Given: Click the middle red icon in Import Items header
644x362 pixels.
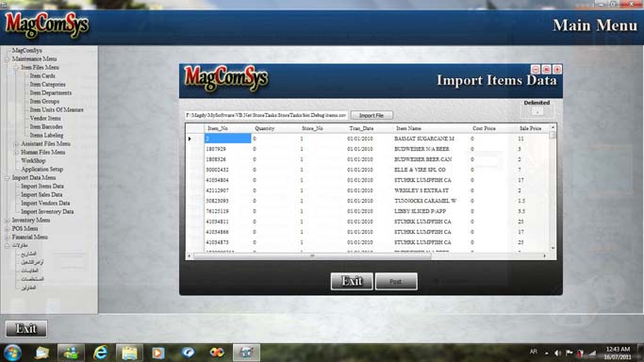Looking at the screenshot, I should click(x=546, y=70).
